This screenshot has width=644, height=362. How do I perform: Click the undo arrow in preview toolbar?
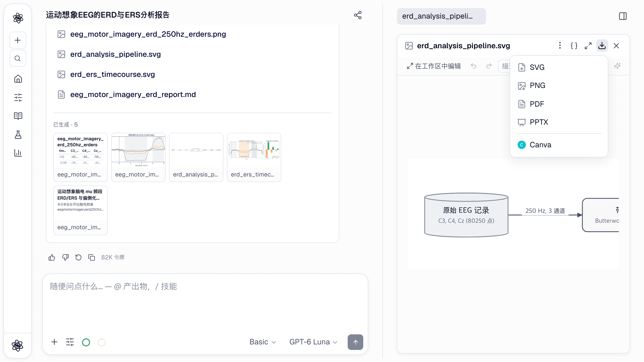[473, 66]
